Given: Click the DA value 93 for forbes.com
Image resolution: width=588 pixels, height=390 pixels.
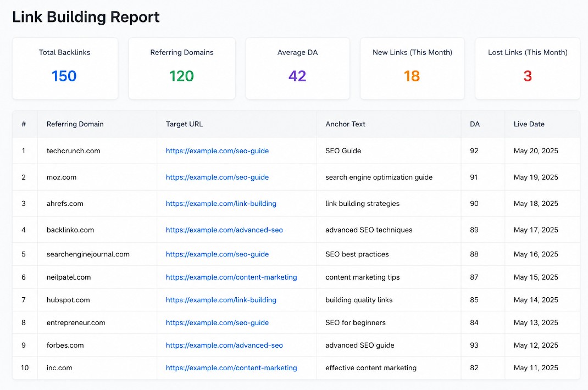Looking at the screenshot, I should pos(474,346).
